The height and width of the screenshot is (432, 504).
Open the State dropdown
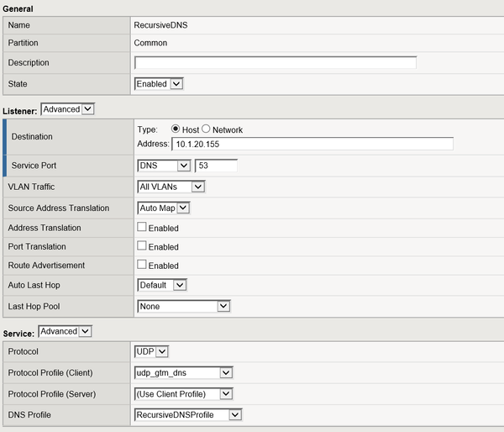pos(159,84)
